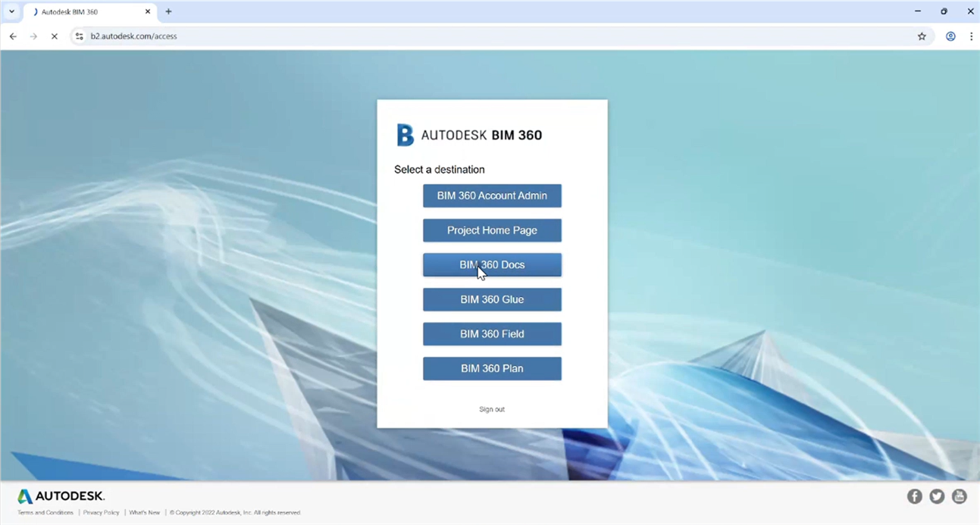Image resolution: width=980 pixels, height=525 pixels.
Task: Expand the tab search dropdown
Action: [x=11, y=11]
